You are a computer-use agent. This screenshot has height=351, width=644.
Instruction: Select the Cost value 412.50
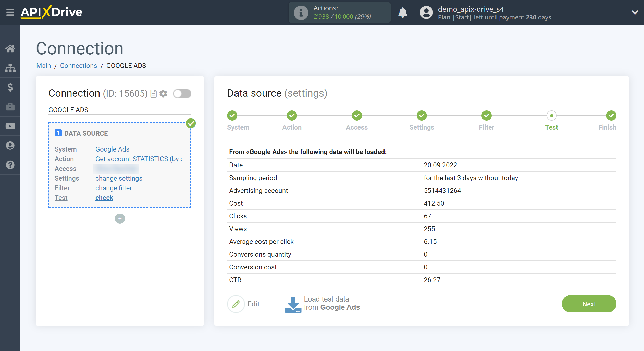tap(434, 203)
